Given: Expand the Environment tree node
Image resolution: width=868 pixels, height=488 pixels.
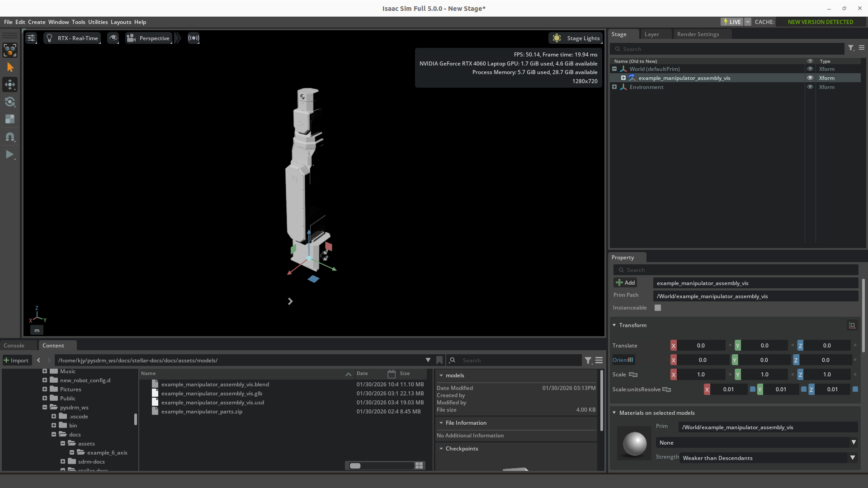Looking at the screenshot, I should click(614, 87).
